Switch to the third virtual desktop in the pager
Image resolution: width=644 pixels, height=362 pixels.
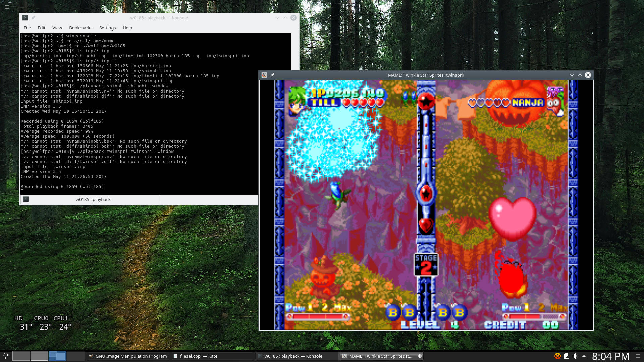[x=57, y=356]
